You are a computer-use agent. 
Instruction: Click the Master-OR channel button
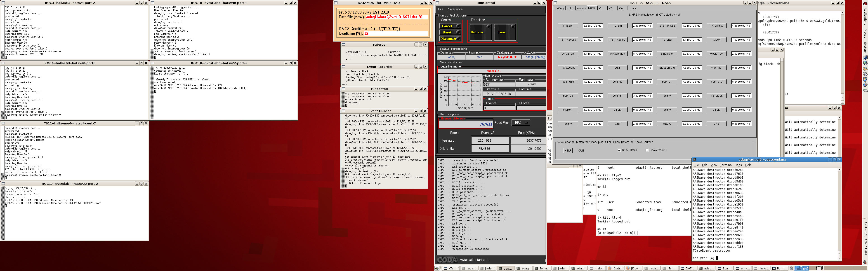click(716, 54)
